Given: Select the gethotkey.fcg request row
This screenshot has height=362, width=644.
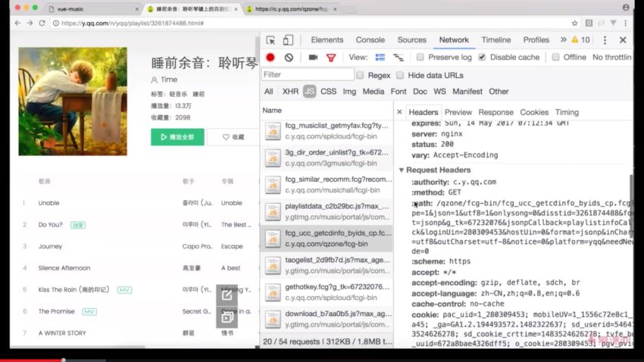Looking at the screenshot, I should point(327,292).
